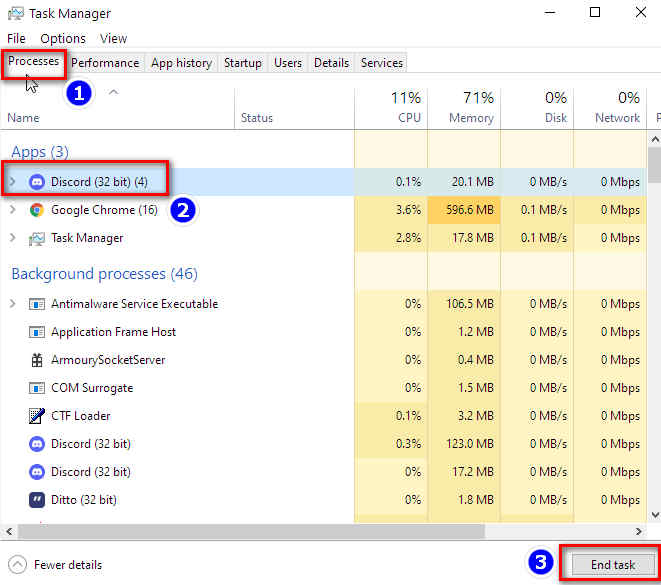Screen dimensions: 661x585
Task: Expand the Antimalware Service Executable group
Action: (13, 303)
